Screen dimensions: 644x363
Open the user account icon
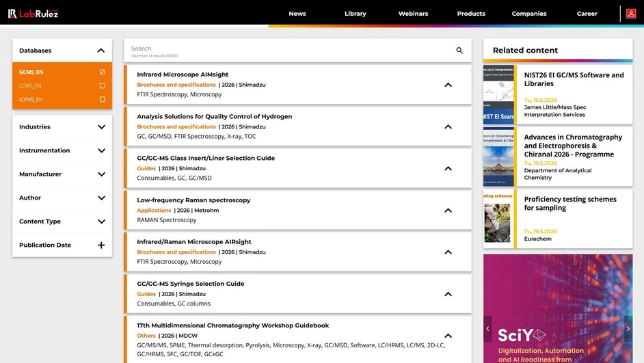point(631,14)
